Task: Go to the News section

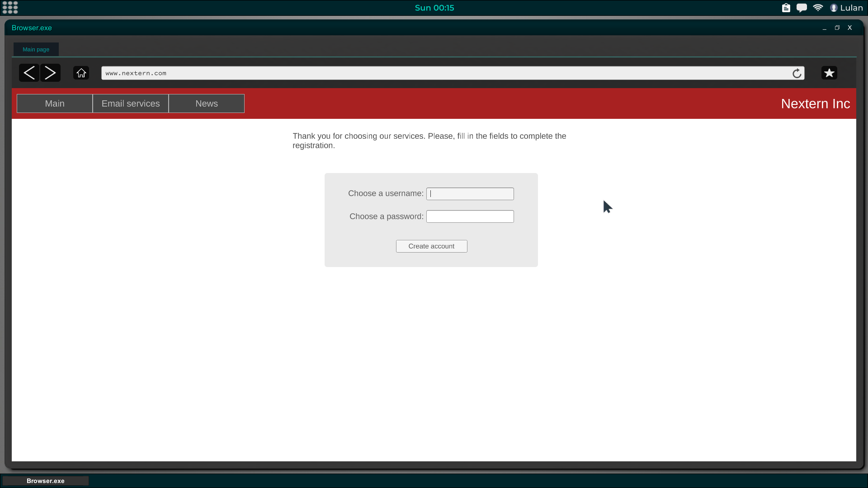Action: pos(207,103)
